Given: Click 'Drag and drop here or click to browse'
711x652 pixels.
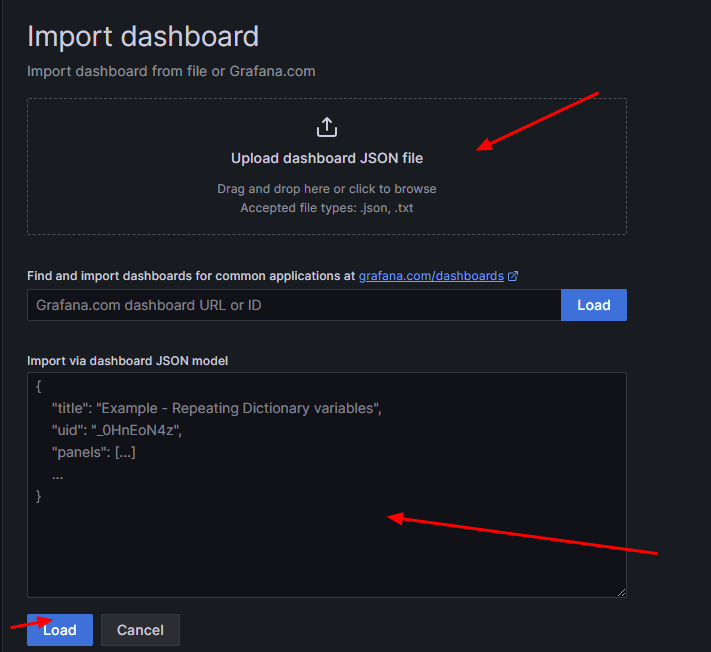Looking at the screenshot, I should pos(327,189).
